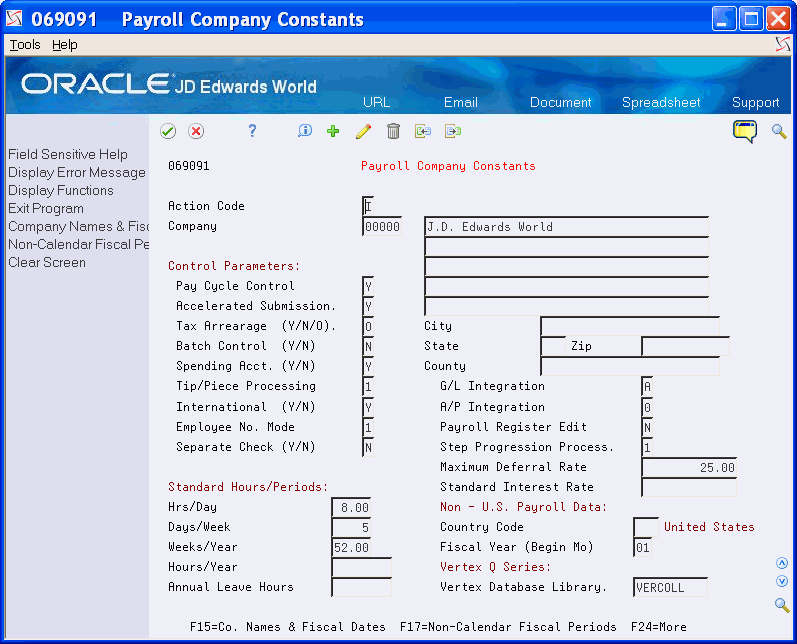Click the Spreadsheet link in banner
Screen dimensions: 797x644
(x=661, y=102)
